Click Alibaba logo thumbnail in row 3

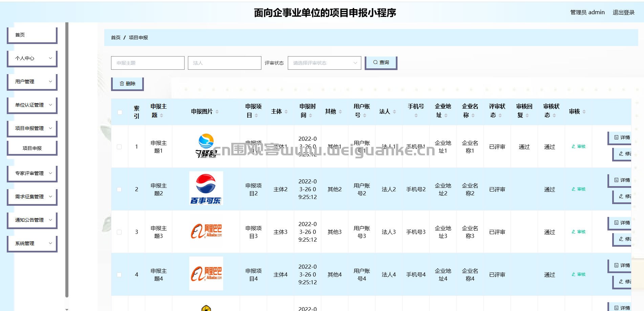click(x=206, y=231)
